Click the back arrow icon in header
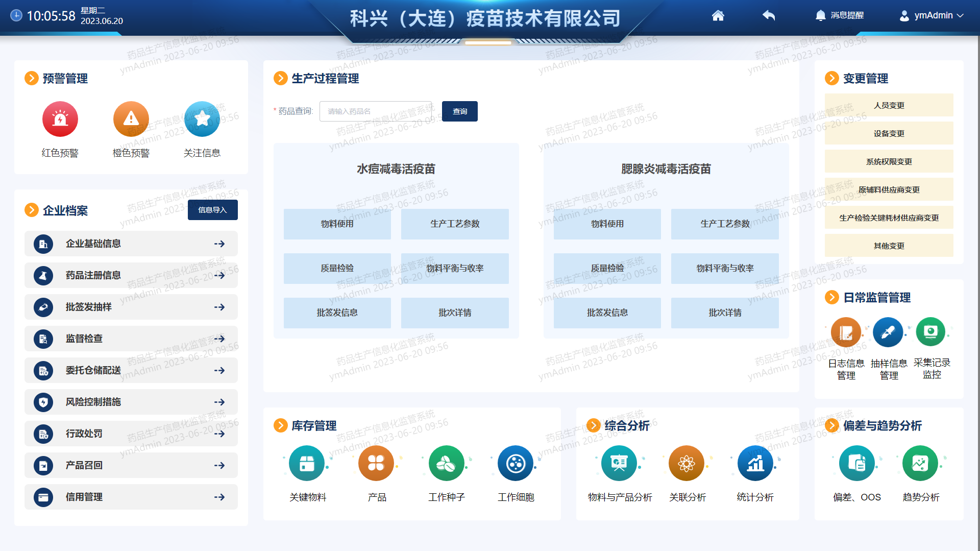 tap(769, 16)
